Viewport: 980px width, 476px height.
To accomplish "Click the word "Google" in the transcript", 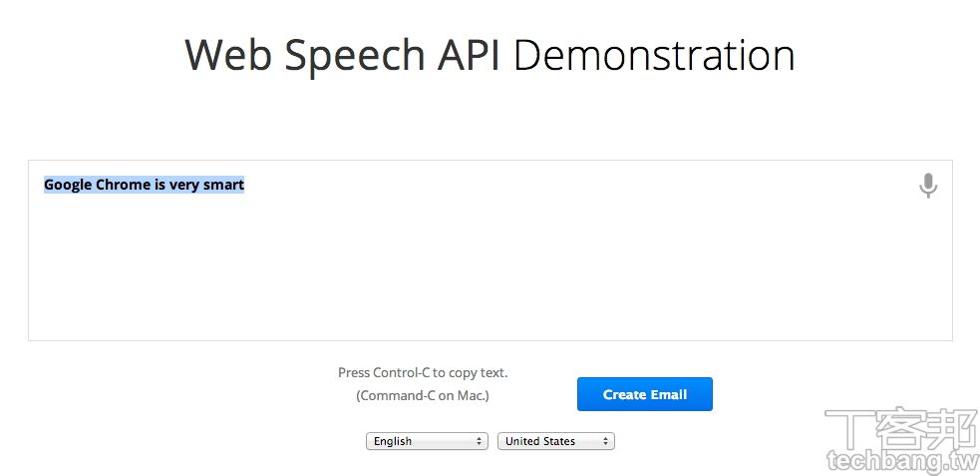I will tap(68, 185).
